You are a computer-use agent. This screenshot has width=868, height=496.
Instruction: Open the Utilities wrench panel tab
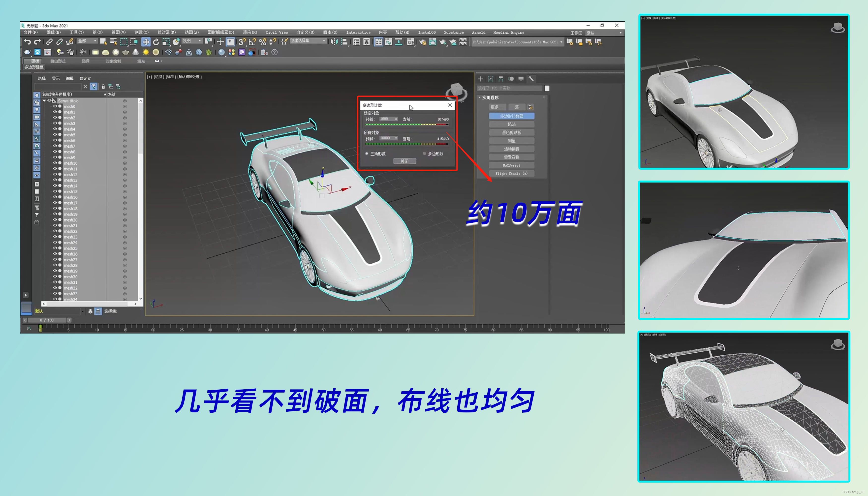point(531,79)
